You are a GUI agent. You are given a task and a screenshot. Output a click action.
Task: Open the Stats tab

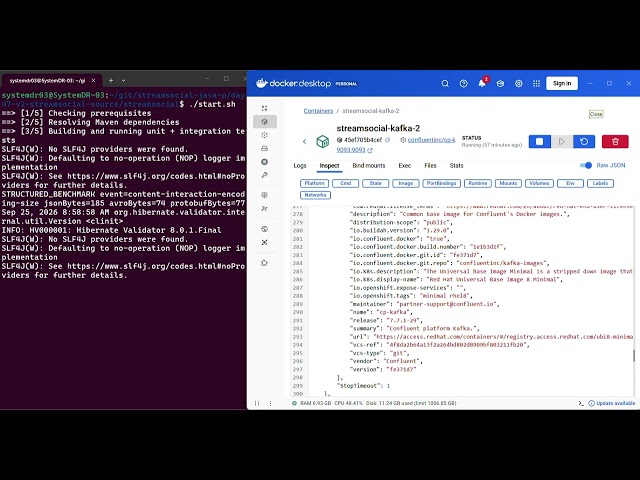click(x=456, y=165)
